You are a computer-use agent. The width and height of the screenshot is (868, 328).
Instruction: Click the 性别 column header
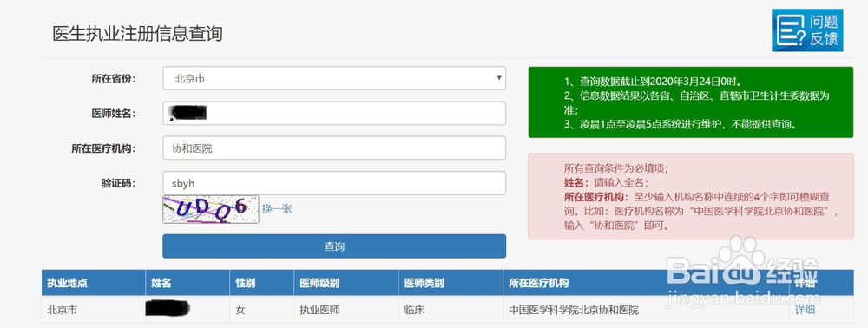pos(262,283)
